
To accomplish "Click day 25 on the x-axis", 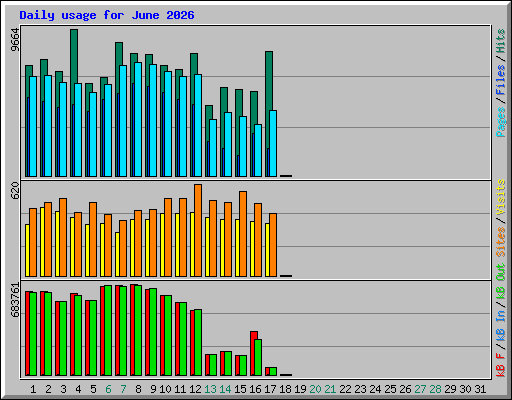I will pyautogui.click(x=390, y=389).
